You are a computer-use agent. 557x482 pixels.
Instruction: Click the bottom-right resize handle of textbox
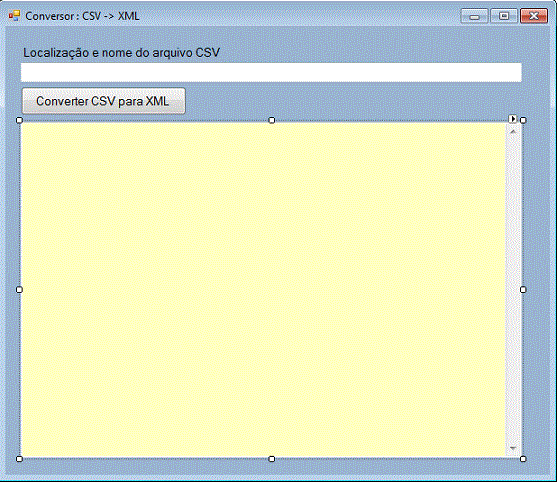523,459
